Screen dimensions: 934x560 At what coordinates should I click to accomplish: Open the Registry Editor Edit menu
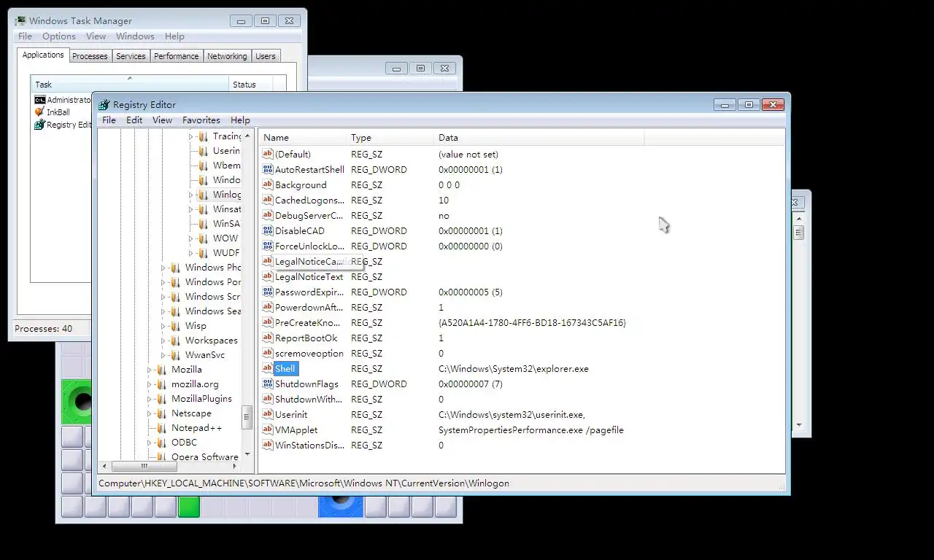pyautogui.click(x=134, y=120)
